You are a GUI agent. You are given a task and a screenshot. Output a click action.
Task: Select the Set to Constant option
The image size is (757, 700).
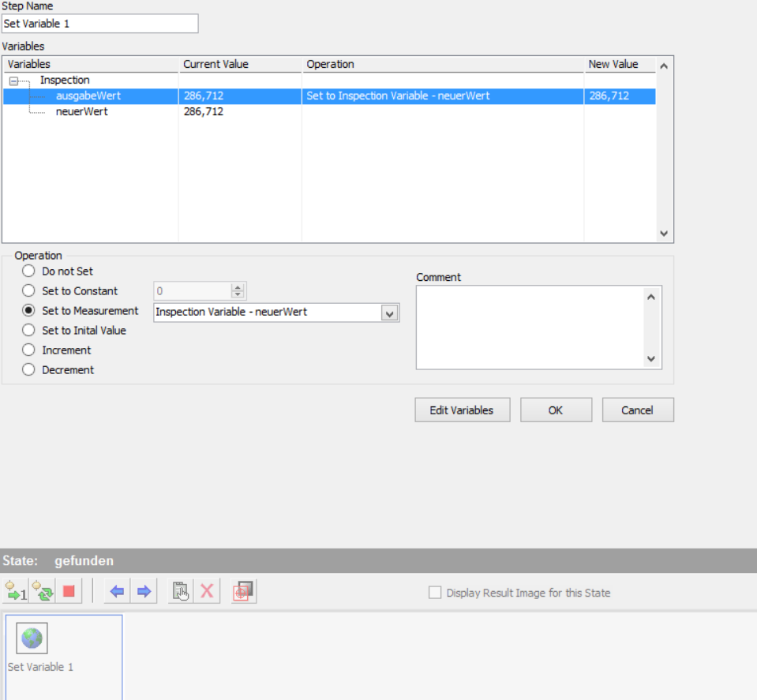click(x=28, y=290)
